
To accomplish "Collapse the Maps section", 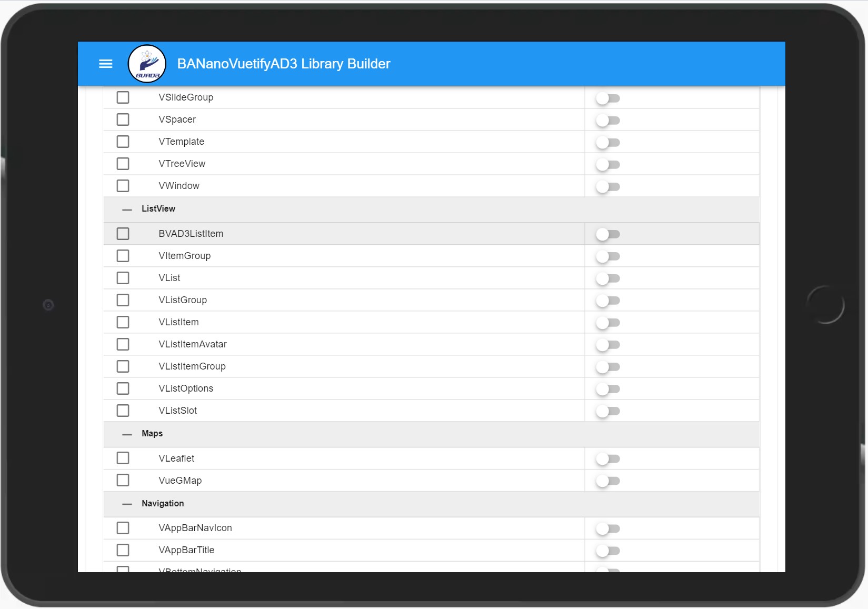I will coord(126,434).
